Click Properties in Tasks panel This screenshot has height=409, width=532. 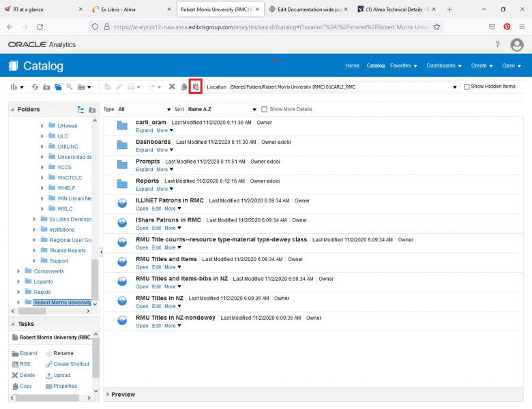(65, 386)
